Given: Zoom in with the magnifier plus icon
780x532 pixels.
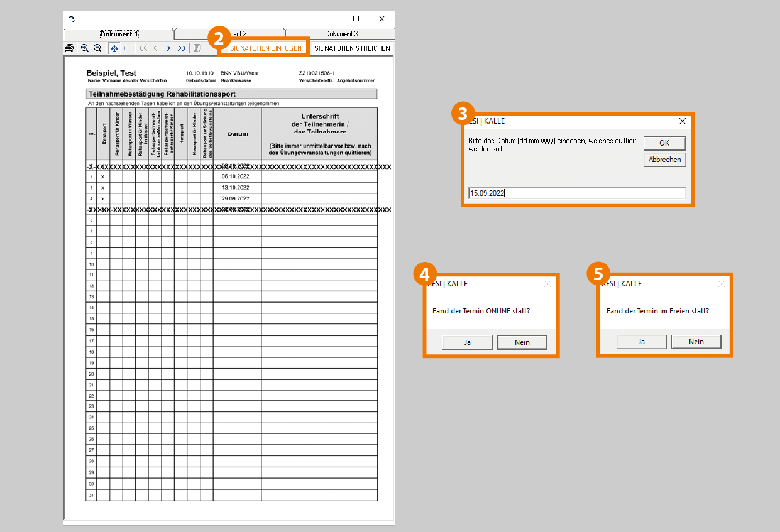Looking at the screenshot, I should click(x=85, y=48).
